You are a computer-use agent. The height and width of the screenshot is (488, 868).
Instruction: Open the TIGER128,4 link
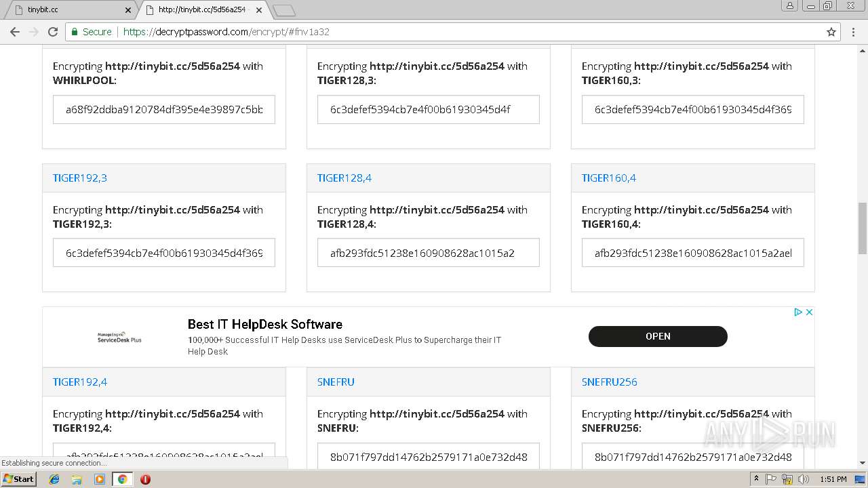[x=344, y=178]
